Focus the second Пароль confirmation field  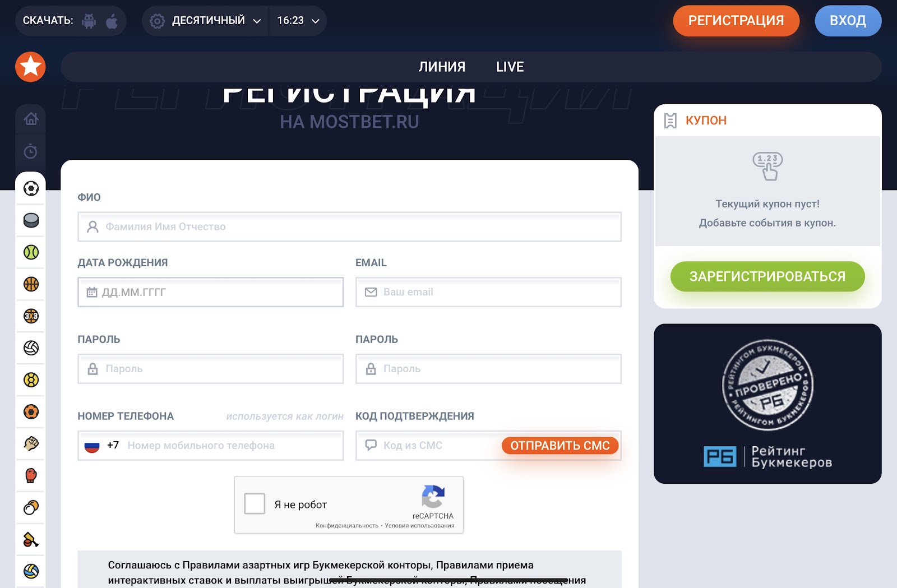(488, 369)
